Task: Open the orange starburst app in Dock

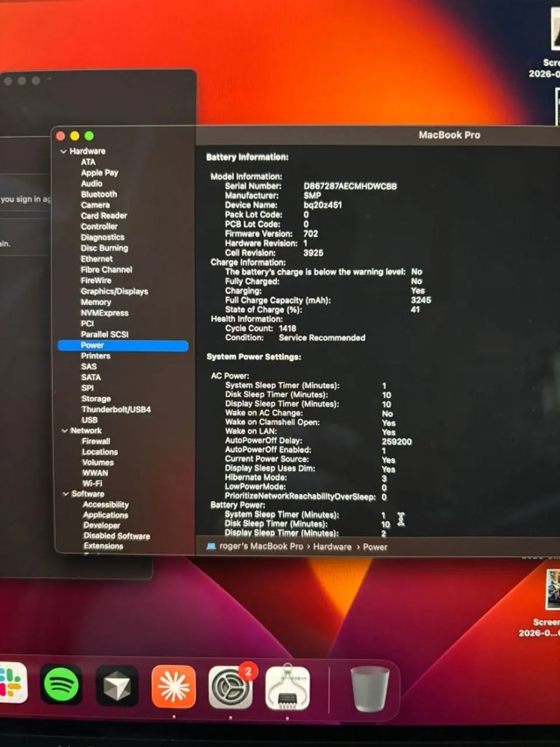Action: pyautogui.click(x=174, y=686)
